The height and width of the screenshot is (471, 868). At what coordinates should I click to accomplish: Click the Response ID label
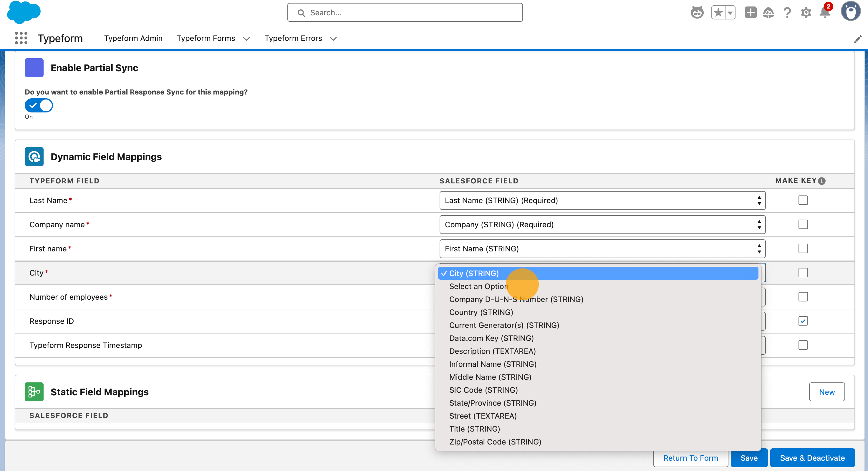point(52,321)
